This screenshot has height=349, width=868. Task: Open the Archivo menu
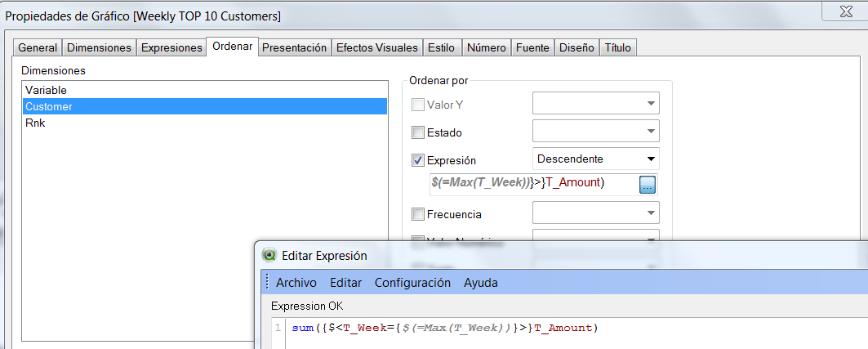click(x=296, y=283)
